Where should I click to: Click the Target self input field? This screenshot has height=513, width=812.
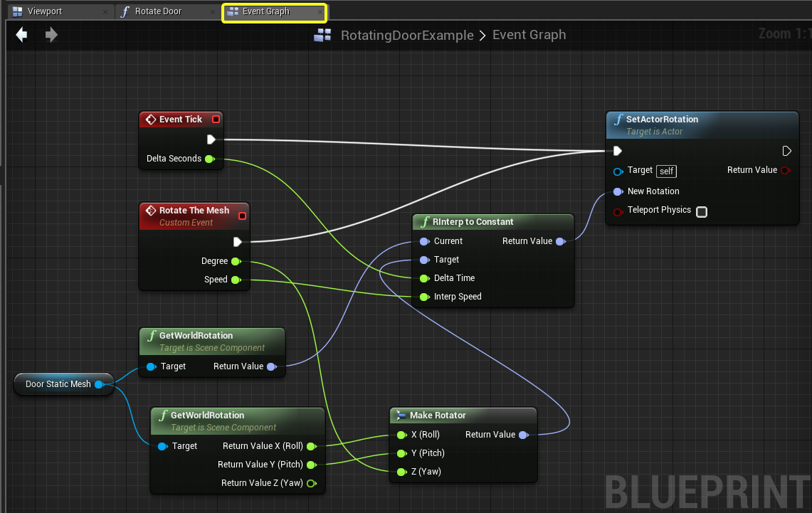point(666,171)
